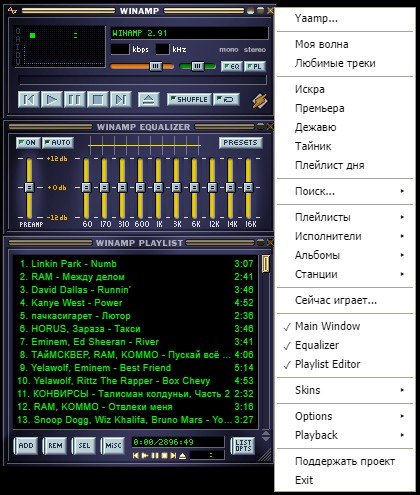
Task: Expand the Исполнители submenu
Action: point(345,236)
